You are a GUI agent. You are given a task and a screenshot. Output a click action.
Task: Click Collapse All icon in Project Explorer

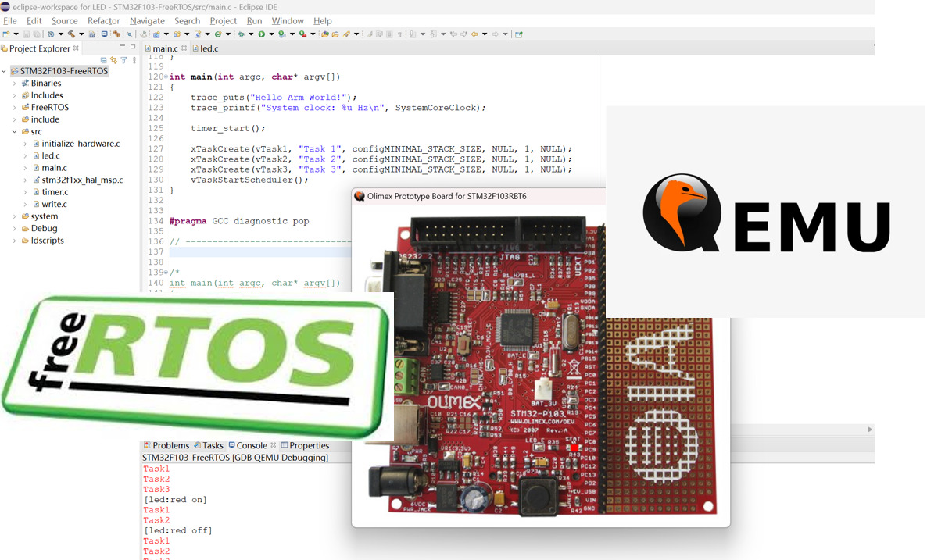pos(104,61)
